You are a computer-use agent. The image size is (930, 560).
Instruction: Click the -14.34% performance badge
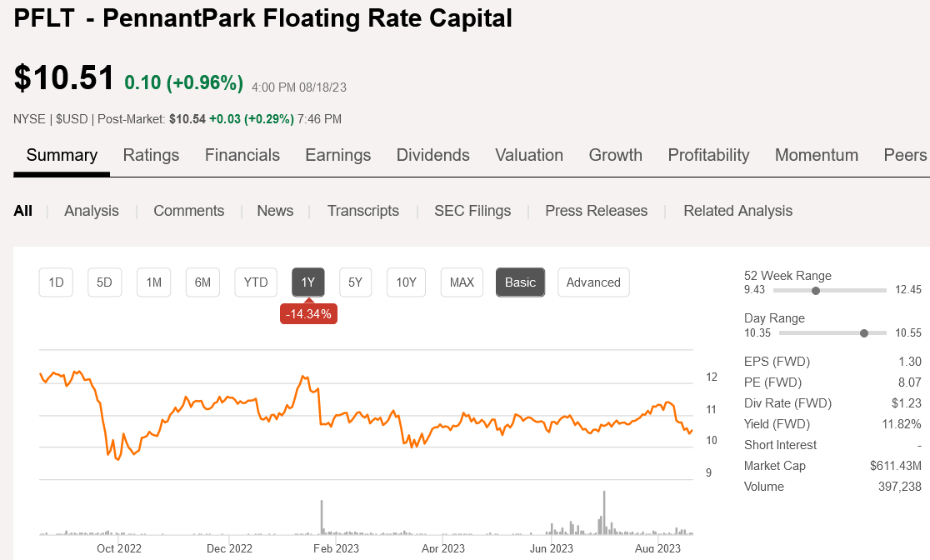point(308,312)
